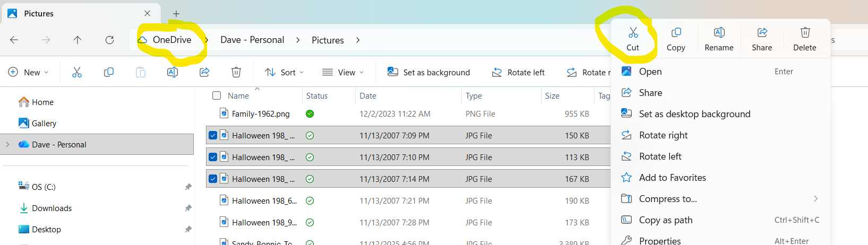Click the toolbar Paste icon

point(141,72)
